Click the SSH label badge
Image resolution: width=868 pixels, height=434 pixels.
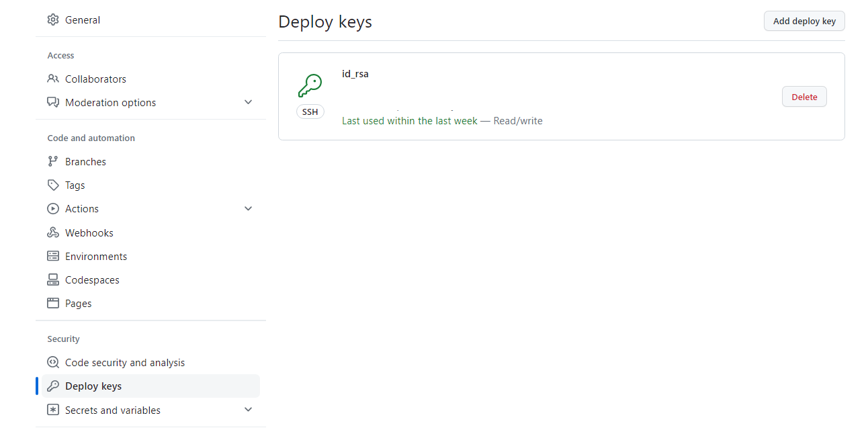310,112
